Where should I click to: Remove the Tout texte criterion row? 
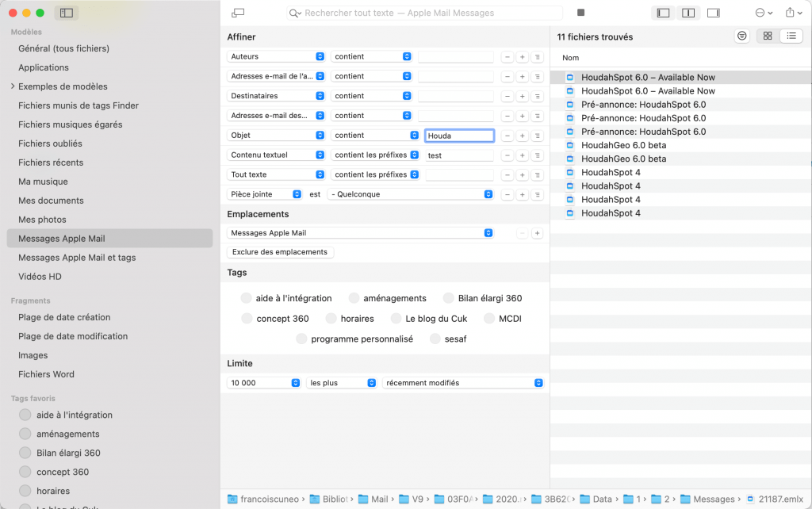coord(507,175)
